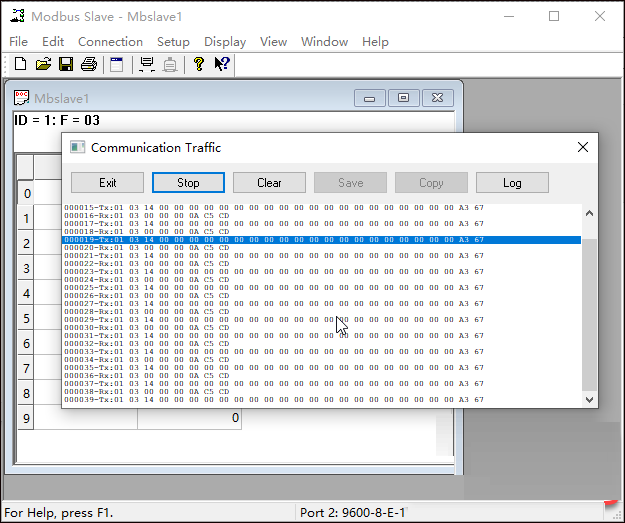Click the Slave definition window icon
This screenshot has width=625, height=523.
click(x=116, y=64)
